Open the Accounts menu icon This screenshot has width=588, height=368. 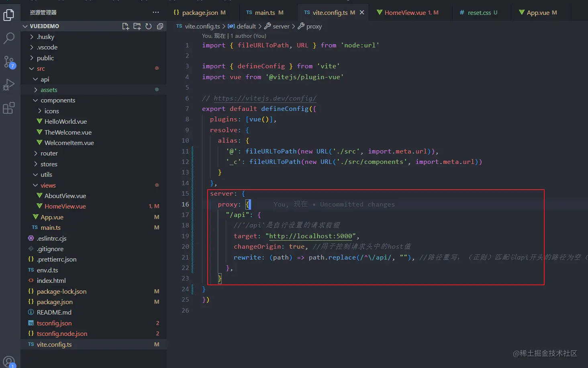[x=9, y=362]
